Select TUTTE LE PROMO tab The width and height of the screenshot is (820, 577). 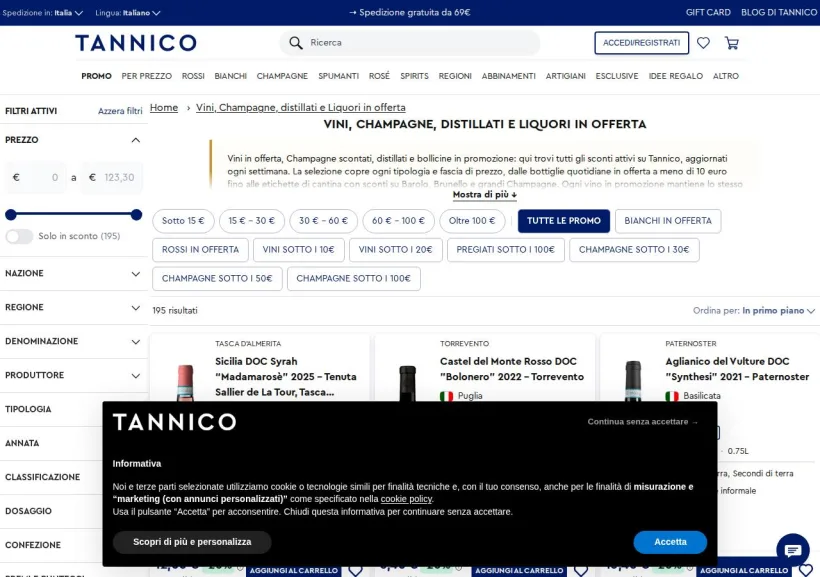564,221
